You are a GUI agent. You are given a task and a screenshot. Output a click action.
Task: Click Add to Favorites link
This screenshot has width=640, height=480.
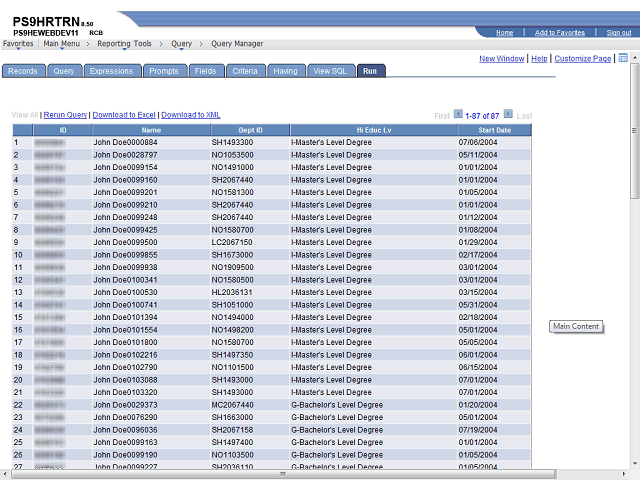tap(560, 33)
